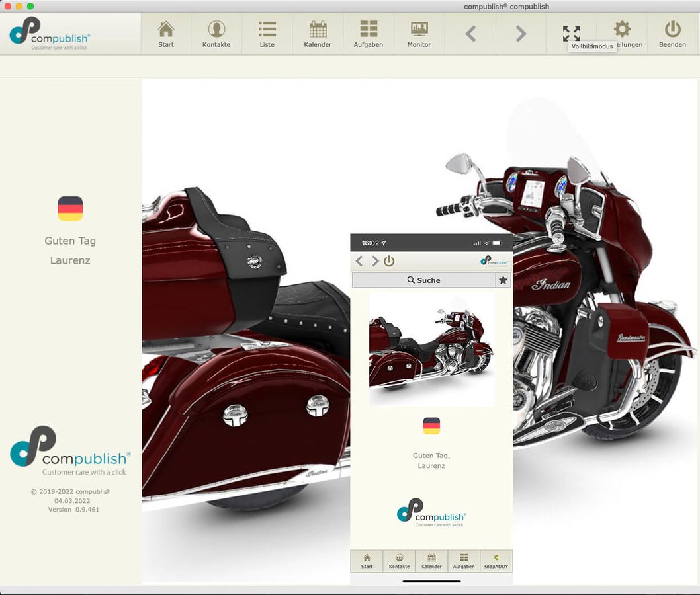The height and width of the screenshot is (595, 700).
Task: Open the Monitor view
Action: coord(419,34)
